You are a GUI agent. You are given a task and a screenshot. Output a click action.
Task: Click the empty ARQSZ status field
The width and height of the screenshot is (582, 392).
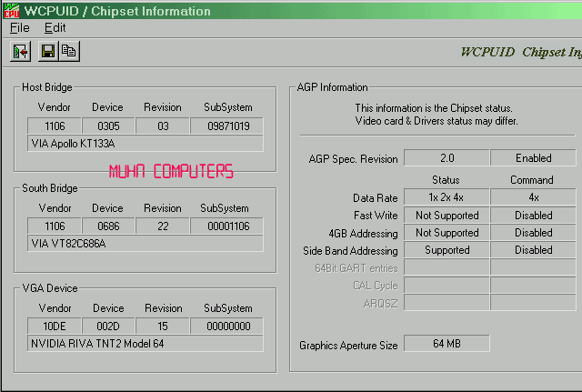click(447, 303)
